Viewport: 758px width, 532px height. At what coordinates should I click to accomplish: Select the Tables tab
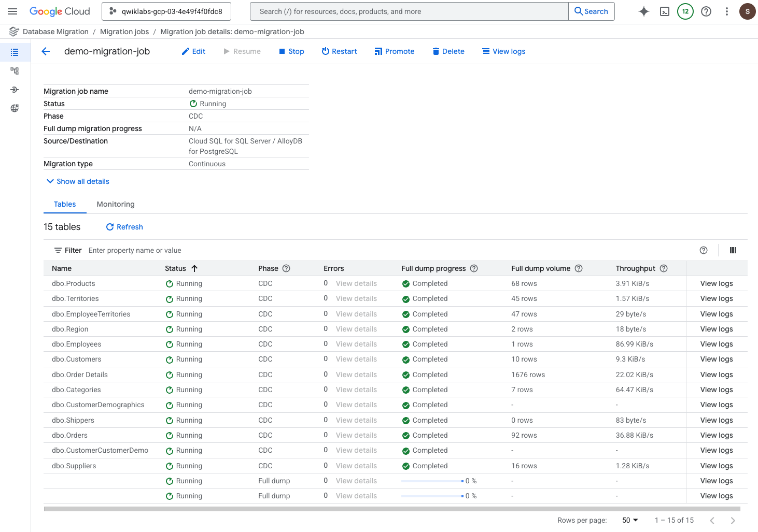[65, 204]
